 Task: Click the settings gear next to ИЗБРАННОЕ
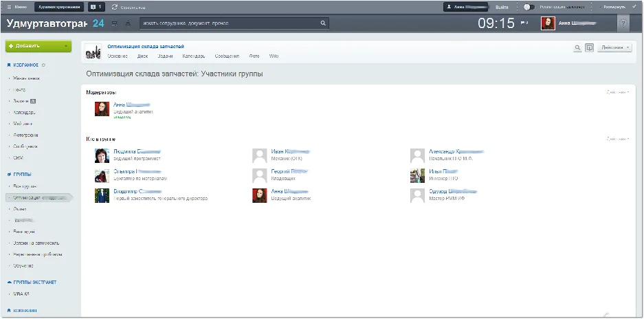pos(43,65)
